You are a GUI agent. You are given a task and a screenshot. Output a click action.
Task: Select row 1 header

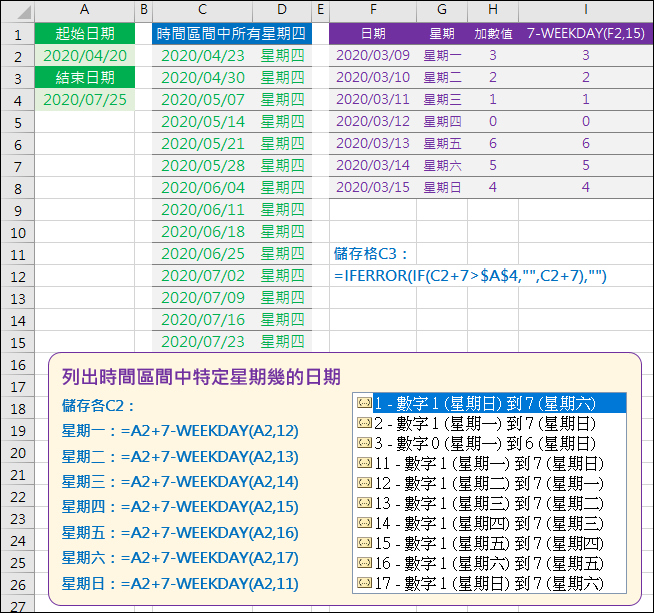pos(18,34)
